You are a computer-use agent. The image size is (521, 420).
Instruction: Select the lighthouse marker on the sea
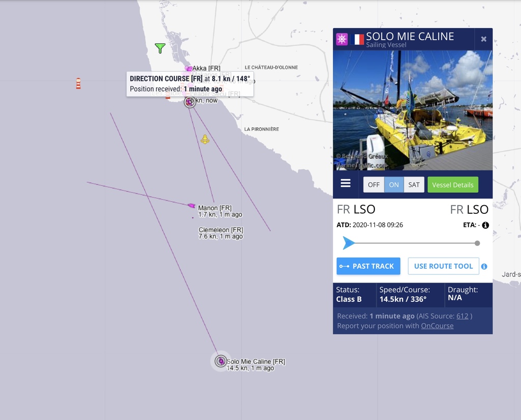[x=78, y=83]
